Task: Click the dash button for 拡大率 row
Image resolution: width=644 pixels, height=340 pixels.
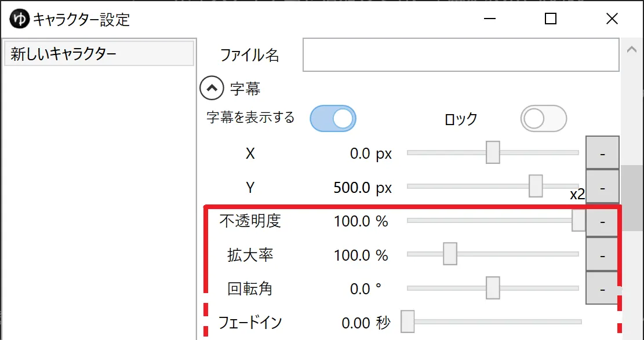Action: pyautogui.click(x=602, y=254)
